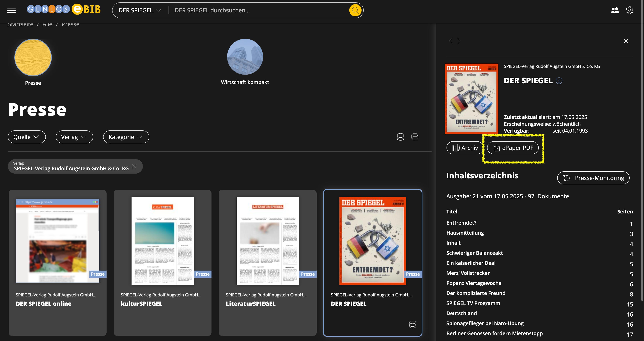Click database icon on DER SPIEGEL card

(x=412, y=324)
